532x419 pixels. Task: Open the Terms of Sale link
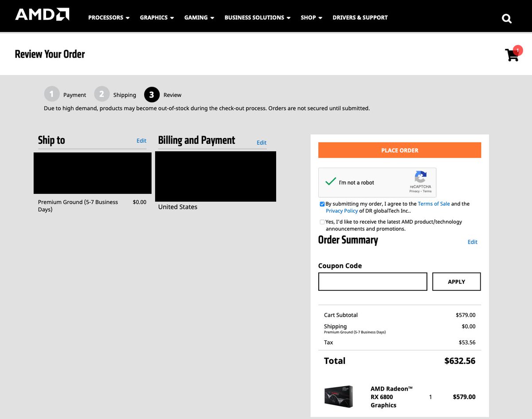pos(434,204)
